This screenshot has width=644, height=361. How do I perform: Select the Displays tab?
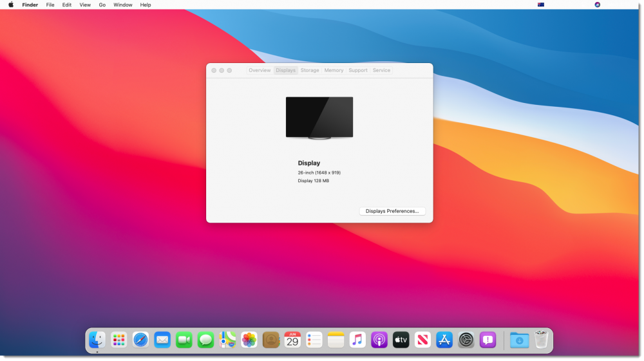click(x=285, y=71)
